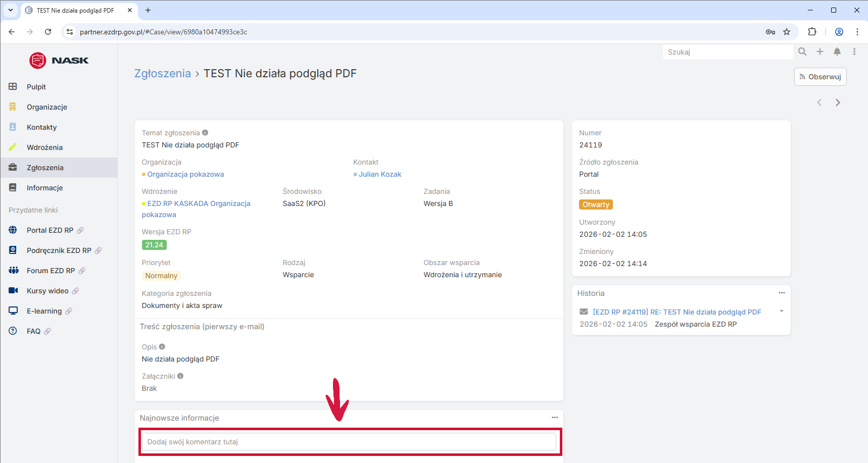The width and height of the screenshot is (868, 463).
Task: Go to next case with right arrow
Action: (838, 102)
